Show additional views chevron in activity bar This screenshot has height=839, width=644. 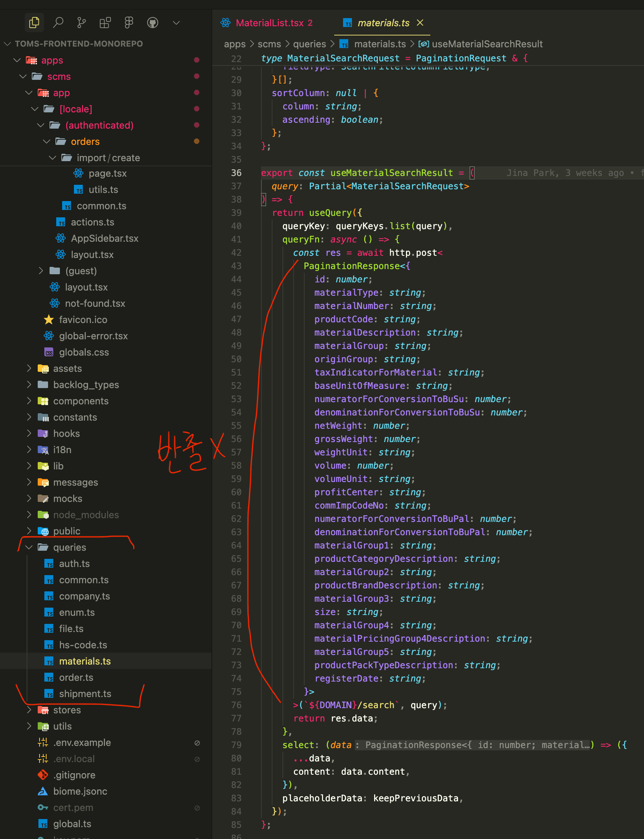(x=176, y=23)
